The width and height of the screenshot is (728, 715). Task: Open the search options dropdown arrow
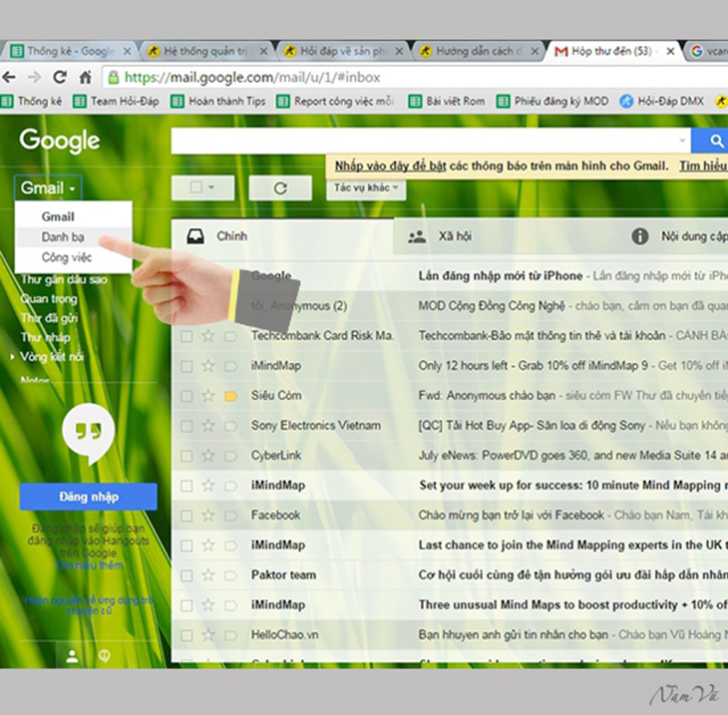[x=682, y=141]
